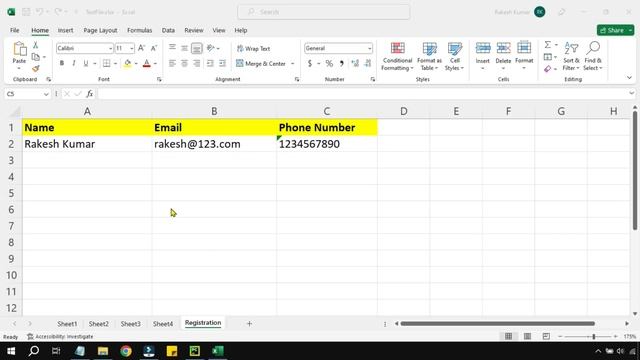Expand the Name Box dropdown arrow
Screen dimensions: 640x360
tap(46, 94)
